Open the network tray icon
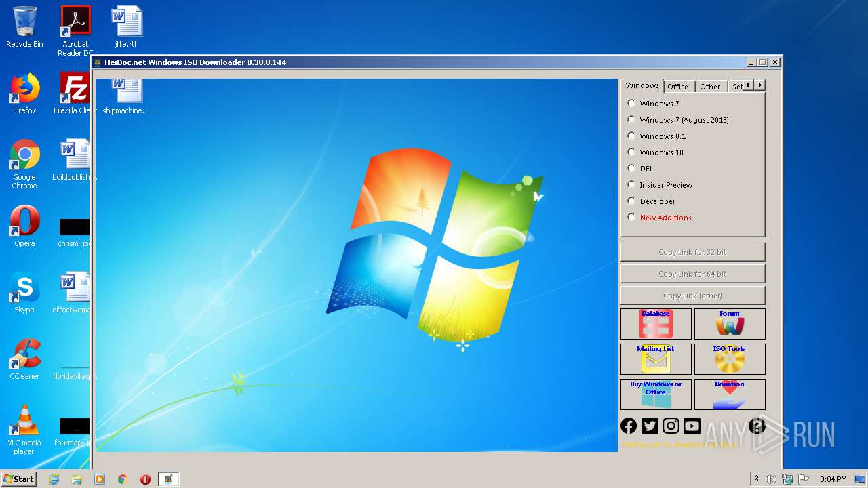Image resolution: width=868 pixels, height=488 pixels. pyautogui.click(x=787, y=479)
